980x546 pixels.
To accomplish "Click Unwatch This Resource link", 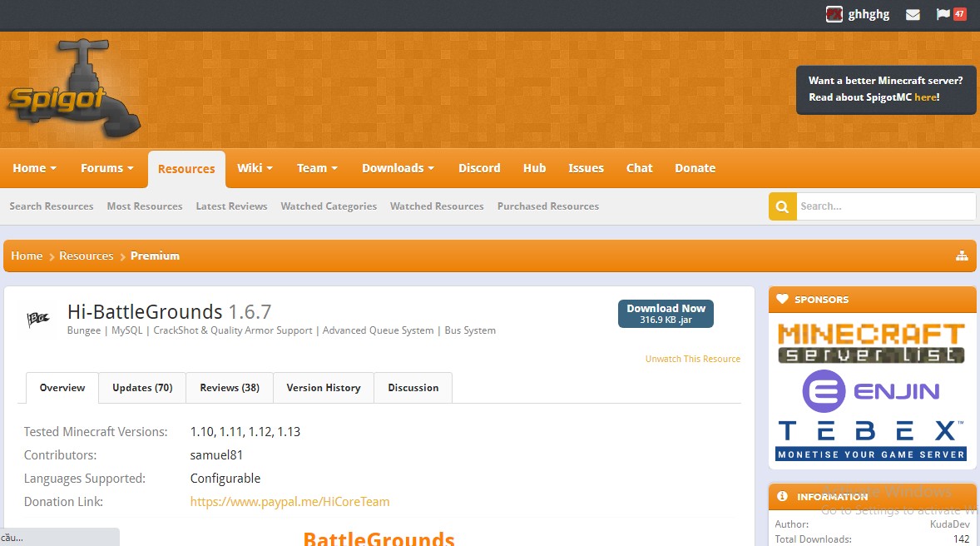I will [692, 359].
